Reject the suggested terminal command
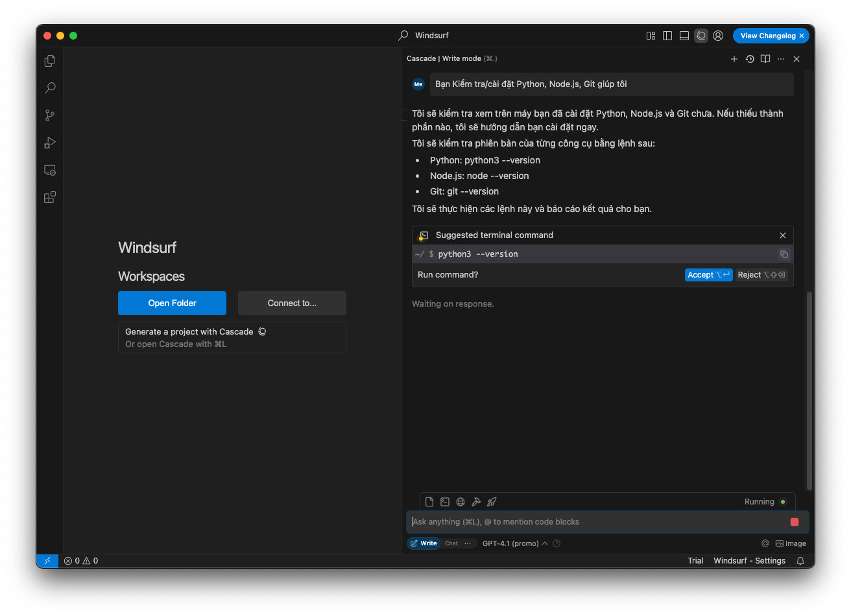851x616 pixels. 761,275
